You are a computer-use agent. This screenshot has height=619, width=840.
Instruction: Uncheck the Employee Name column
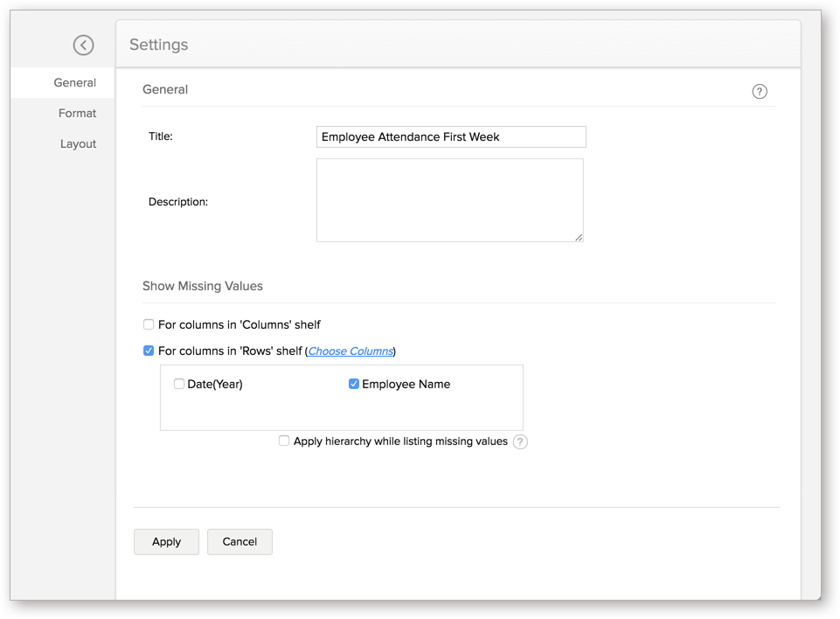(x=354, y=384)
